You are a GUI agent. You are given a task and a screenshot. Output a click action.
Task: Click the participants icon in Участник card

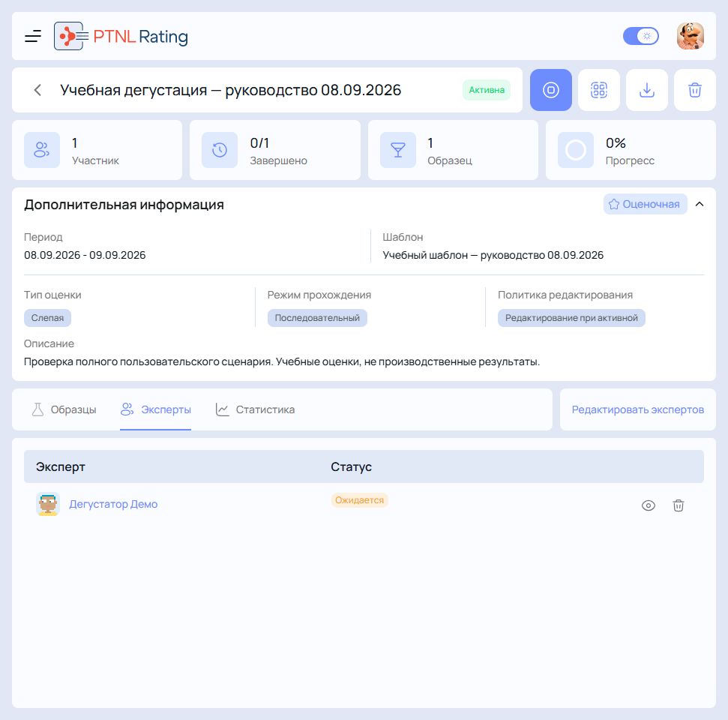click(42, 150)
